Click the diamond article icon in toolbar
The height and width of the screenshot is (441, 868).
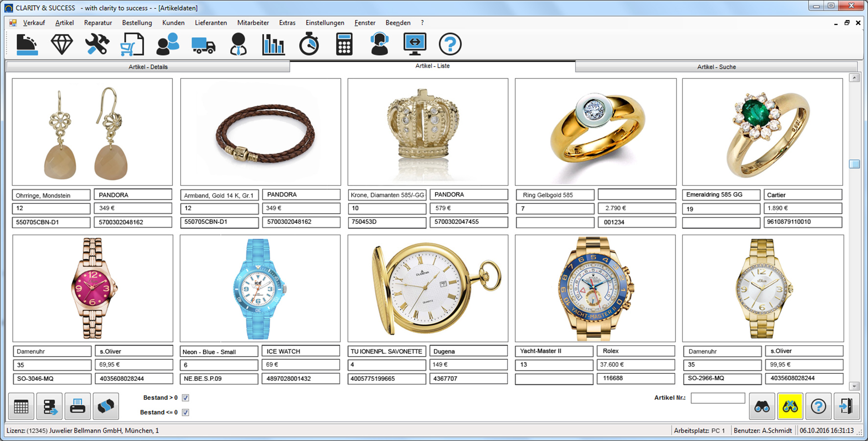pos(62,45)
